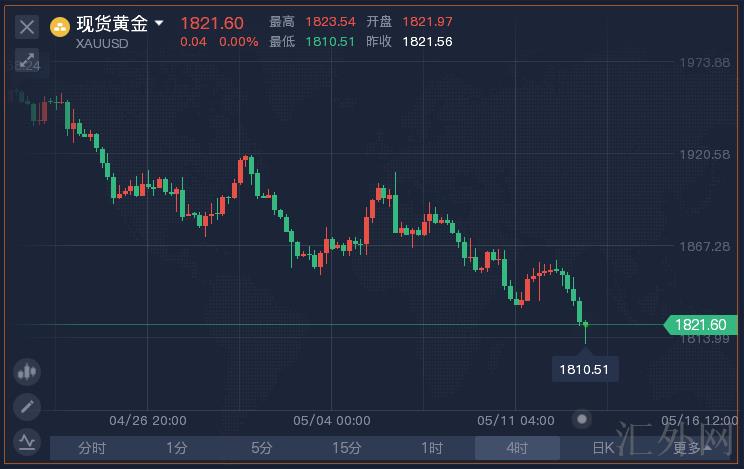The width and height of the screenshot is (744, 469).
Task: Select the 5分 timeframe tab
Action: pos(262,448)
